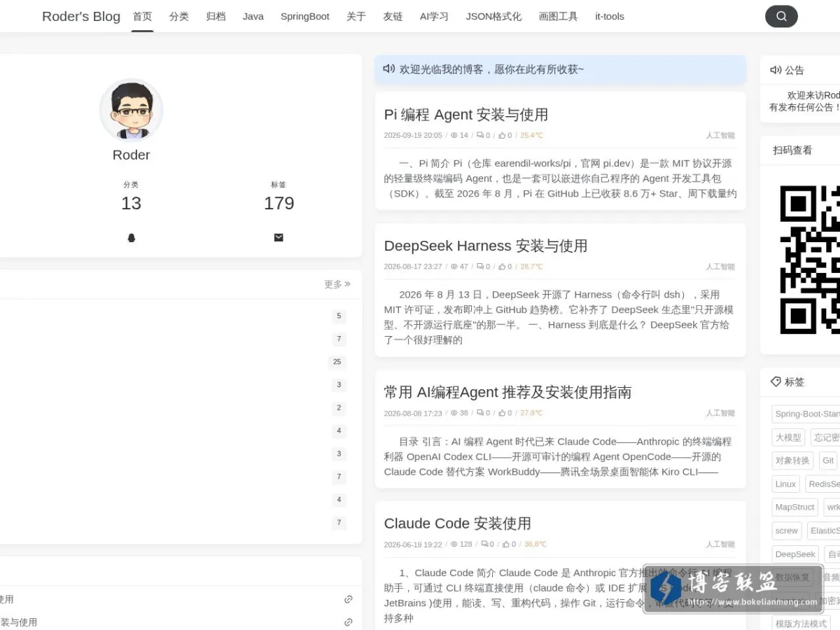This screenshot has height=630, width=840.
Task: Click the like icon on DeepSeek Harness post
Action: 502,267
